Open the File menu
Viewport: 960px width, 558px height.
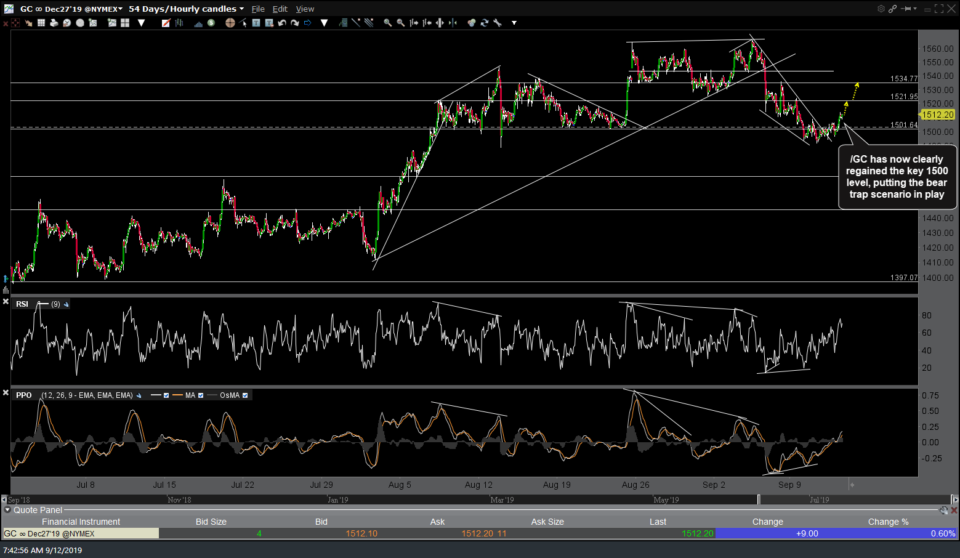point(258,9)
